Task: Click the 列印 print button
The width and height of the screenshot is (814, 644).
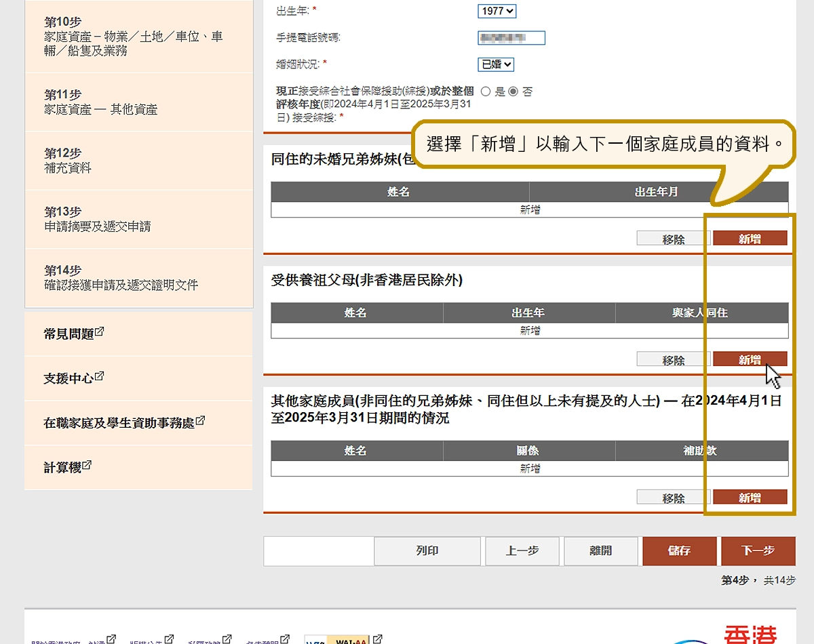Action: tap(427, 551)
